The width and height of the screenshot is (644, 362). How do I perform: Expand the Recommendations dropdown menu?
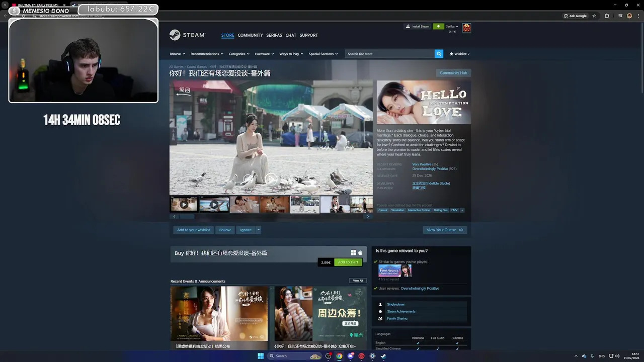click(x=206, y=54)
